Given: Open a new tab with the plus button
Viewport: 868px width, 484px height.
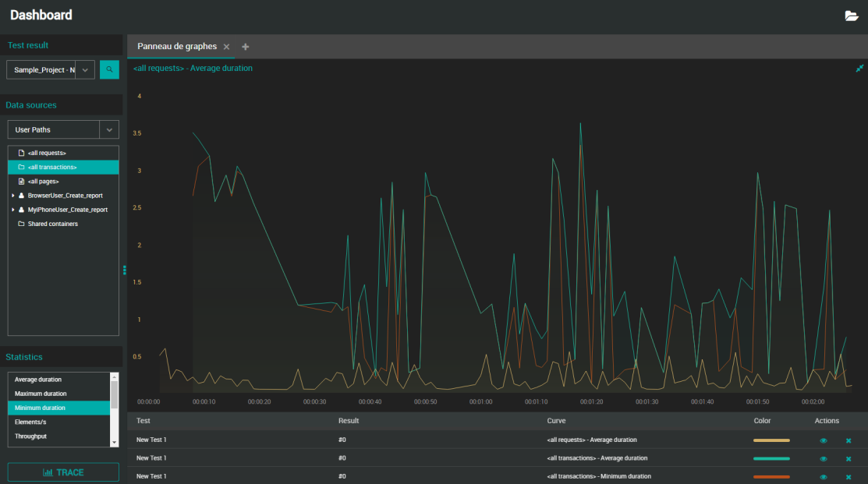Looking at the screenshot, I should (245, 46).
